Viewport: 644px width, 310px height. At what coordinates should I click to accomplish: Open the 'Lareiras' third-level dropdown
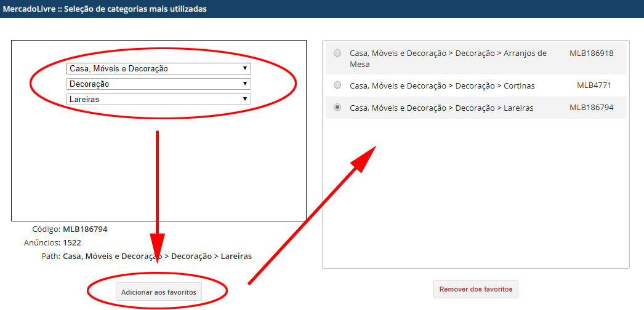(158, 99)
